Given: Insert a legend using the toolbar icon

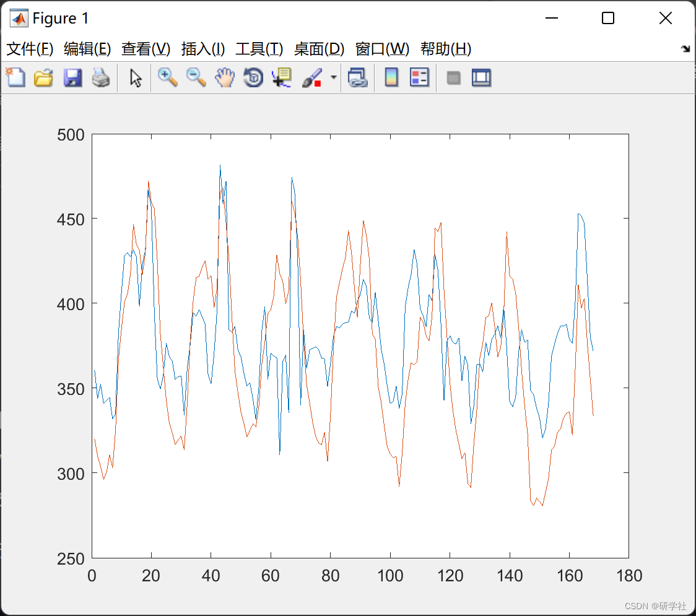Looking at the screenshot, I should 419,77.
